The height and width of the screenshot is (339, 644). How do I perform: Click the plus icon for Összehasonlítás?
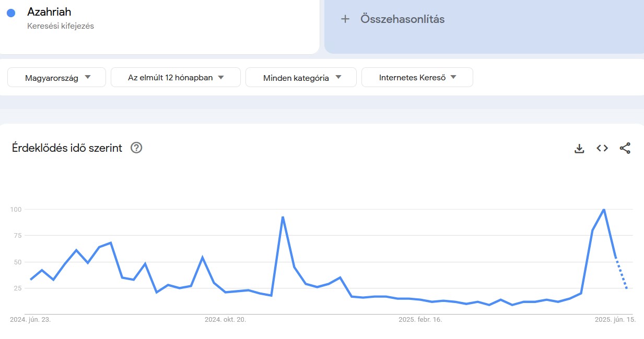click(x=345, y=19)
